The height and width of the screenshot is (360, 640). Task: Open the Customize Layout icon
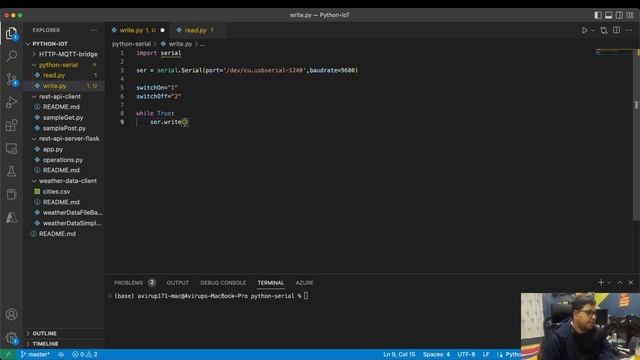point(630,15)
